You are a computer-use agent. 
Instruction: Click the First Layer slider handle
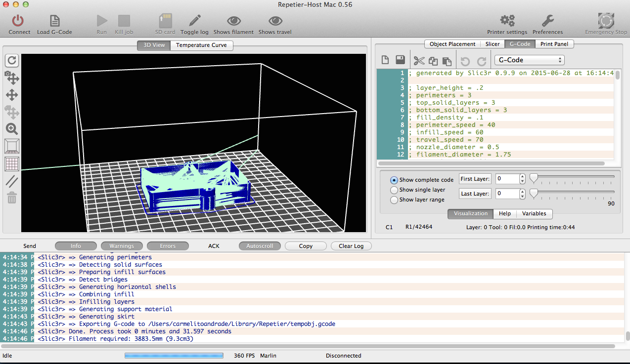[x=534, y=178]
